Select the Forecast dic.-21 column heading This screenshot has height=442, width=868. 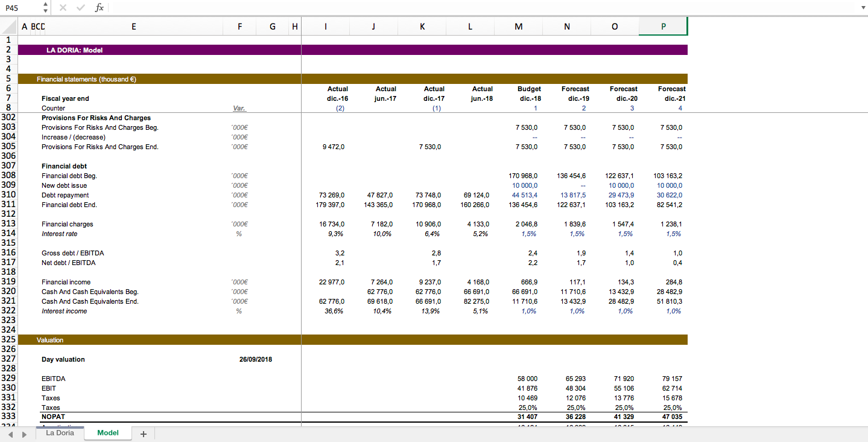[x=672, y=94]
